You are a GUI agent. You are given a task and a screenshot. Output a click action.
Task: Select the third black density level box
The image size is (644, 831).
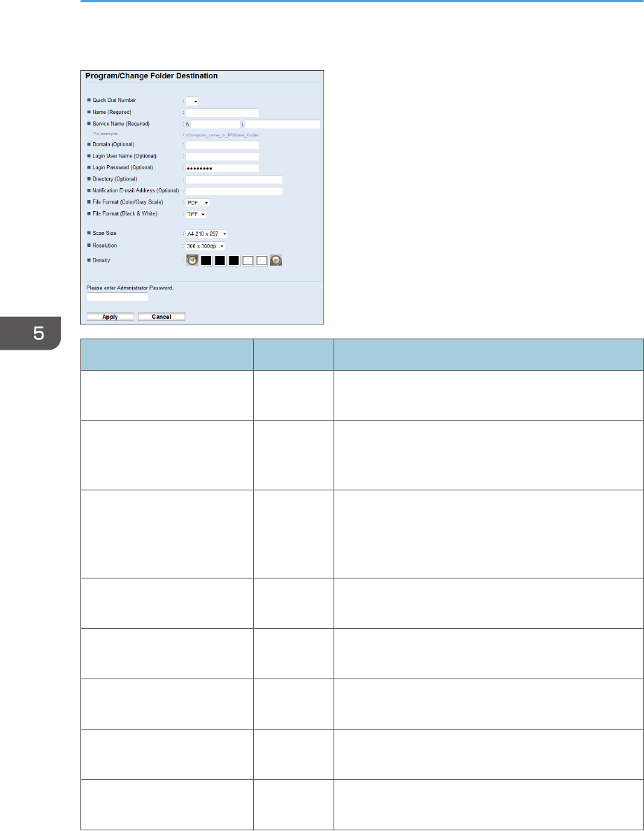pyautogui.click(x=234, y=261)
